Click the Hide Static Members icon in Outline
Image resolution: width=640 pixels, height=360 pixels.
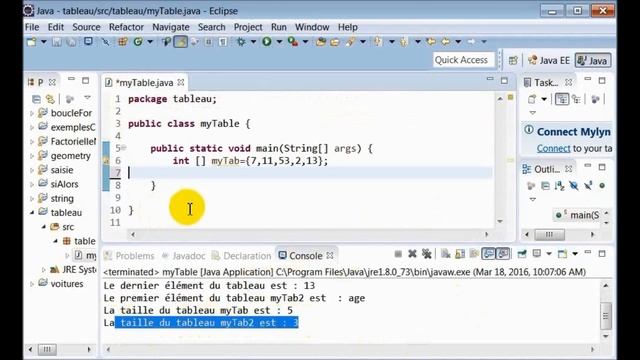[x=588, y=186]
